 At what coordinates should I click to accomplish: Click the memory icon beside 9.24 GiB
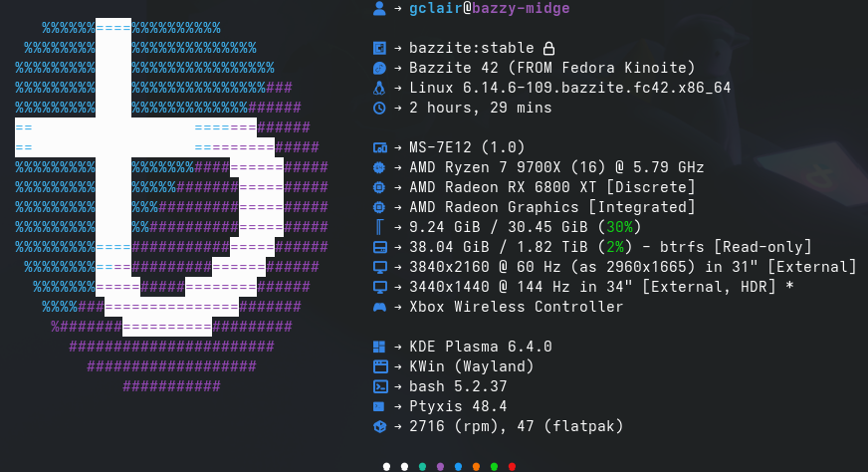(379, 227)
